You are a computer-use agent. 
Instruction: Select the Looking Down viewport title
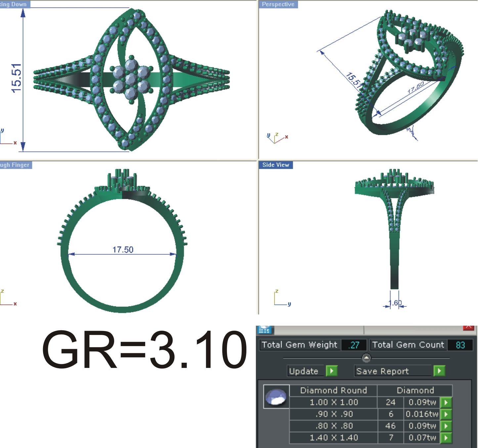click(x=13, y=4)
